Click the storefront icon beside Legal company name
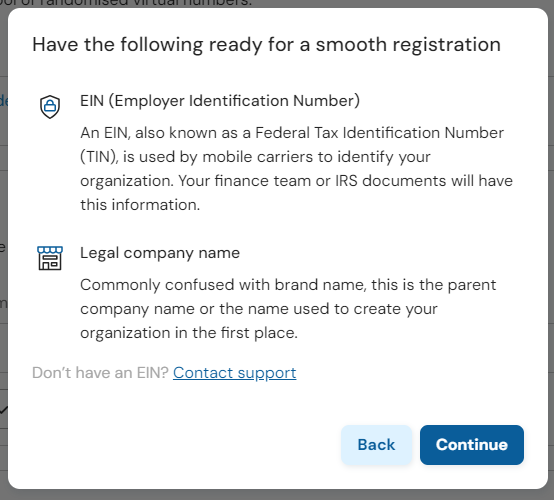Image resolution: width=554 pixels, height=500 pixels. pyautogui.click(x=50, y=258)
